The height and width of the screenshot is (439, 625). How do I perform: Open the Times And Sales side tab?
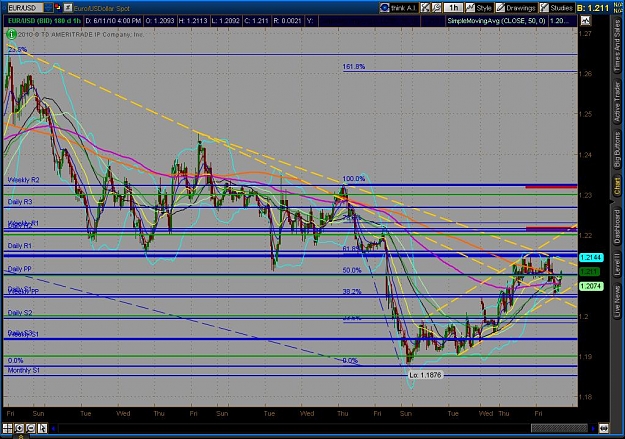(617, 45)
